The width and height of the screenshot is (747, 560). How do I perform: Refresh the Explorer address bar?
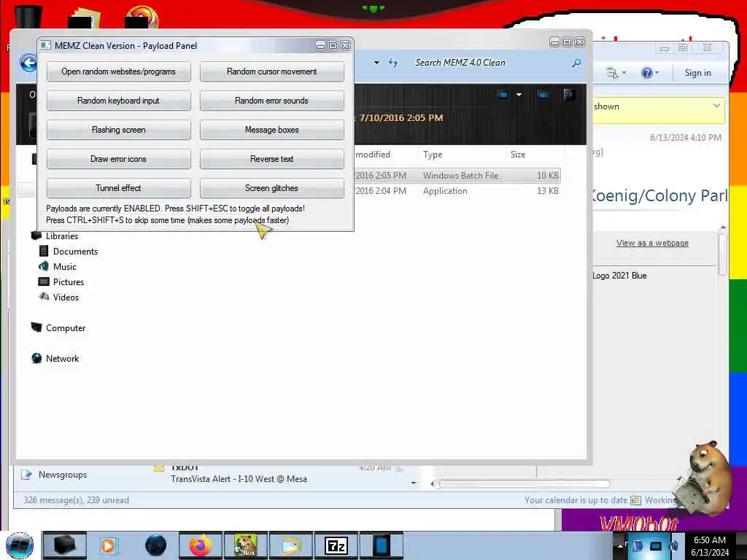pos(393,63)
